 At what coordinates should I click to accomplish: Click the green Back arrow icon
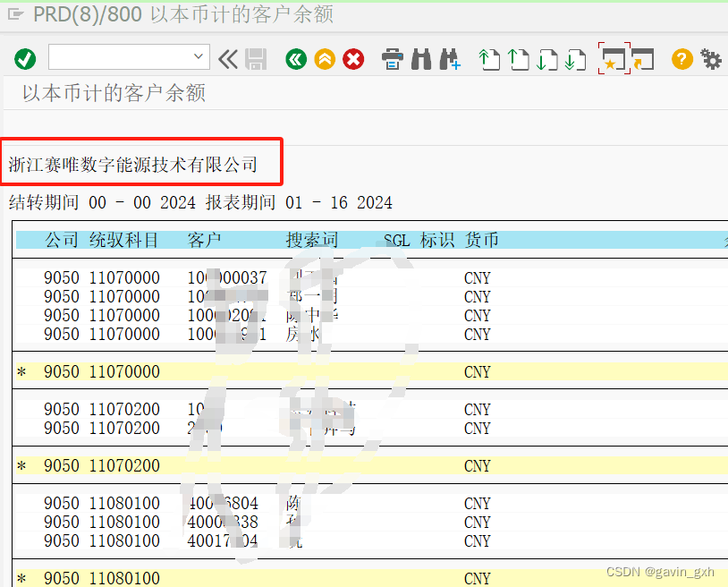(296, 59)
